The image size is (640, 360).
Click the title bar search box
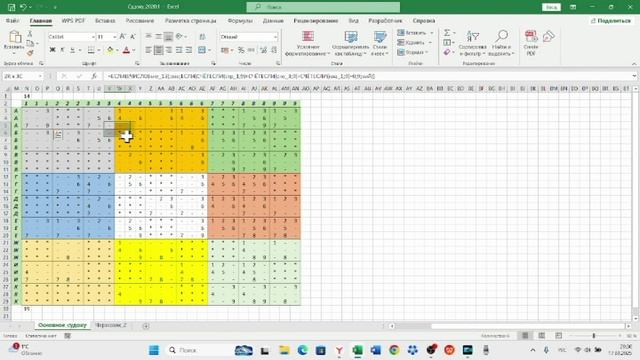pyautogui.click(x=323, y=7)
